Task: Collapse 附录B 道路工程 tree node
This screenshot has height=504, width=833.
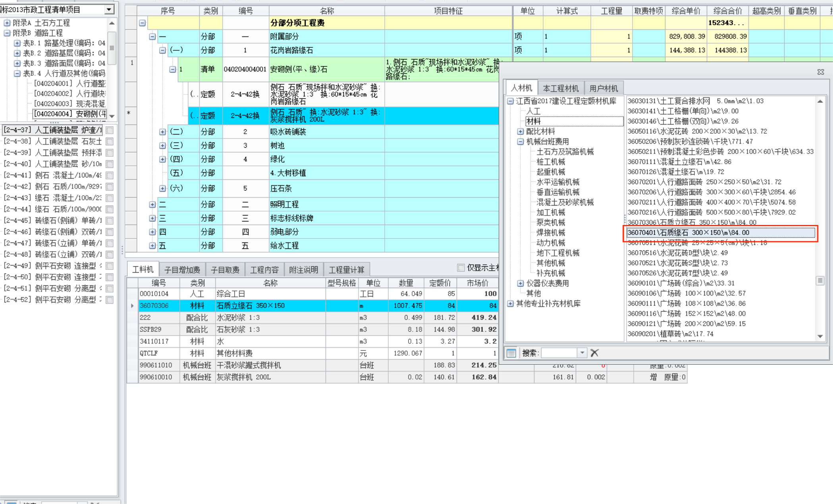Action: tap(7, 33)
